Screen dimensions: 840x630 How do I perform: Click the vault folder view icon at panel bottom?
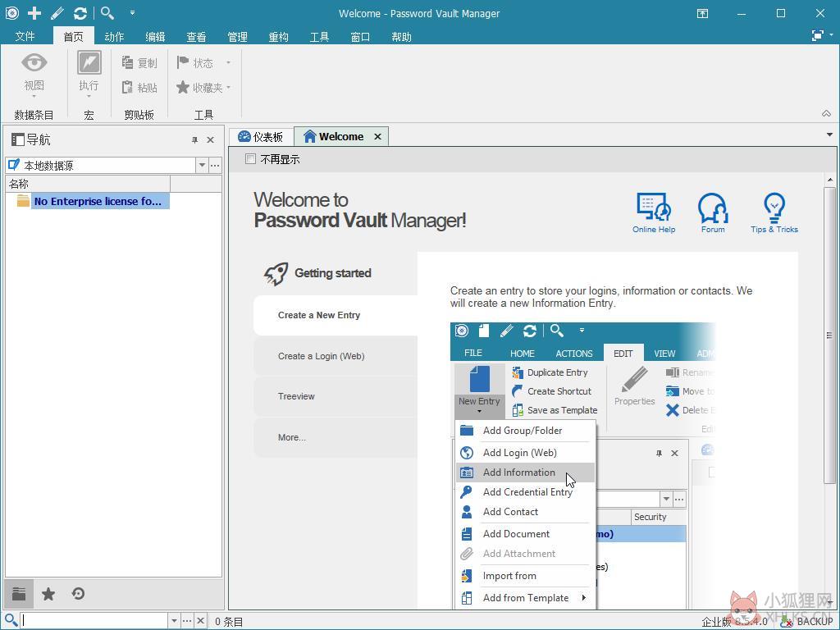(x=19, y=594)
